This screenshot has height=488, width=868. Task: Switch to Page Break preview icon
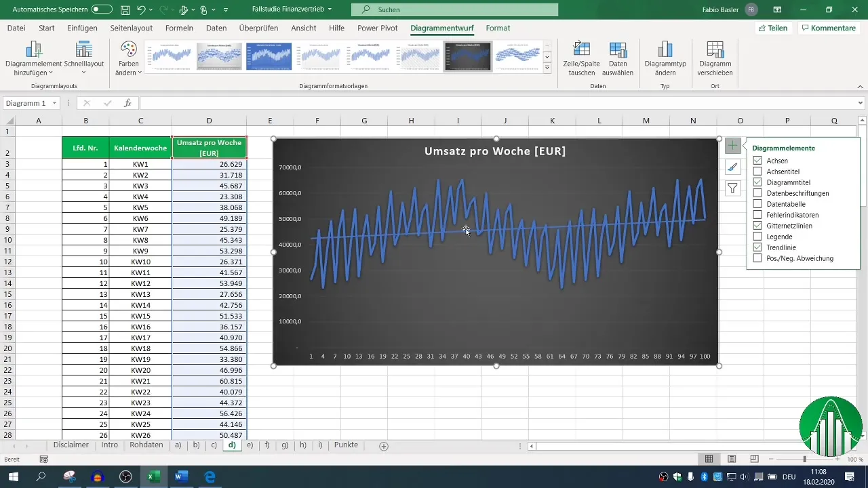(x=754, y=459)
